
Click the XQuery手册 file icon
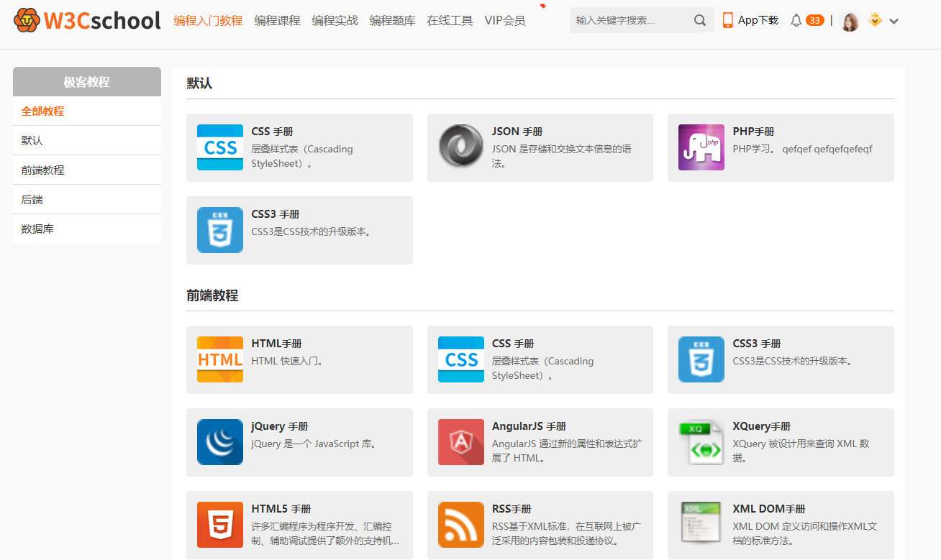click(701, 442)
